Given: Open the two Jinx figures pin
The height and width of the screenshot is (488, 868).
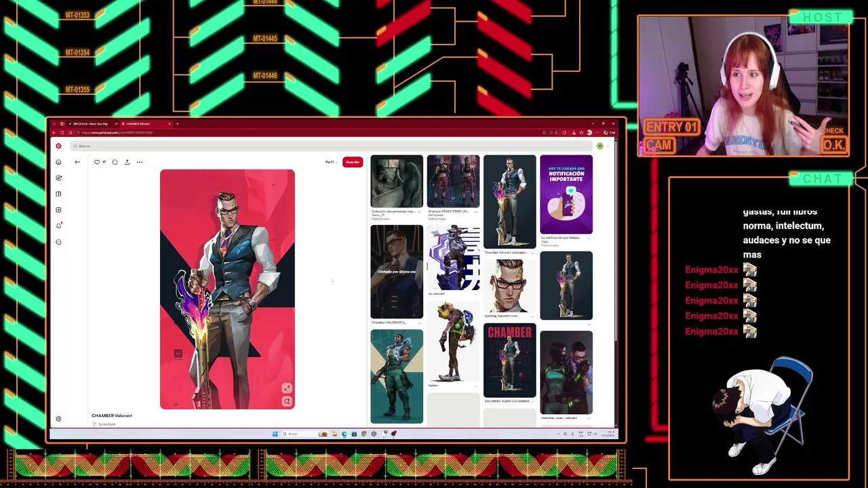Looking at the screenshot, I should pyautogui.click(x=453, y=181).
